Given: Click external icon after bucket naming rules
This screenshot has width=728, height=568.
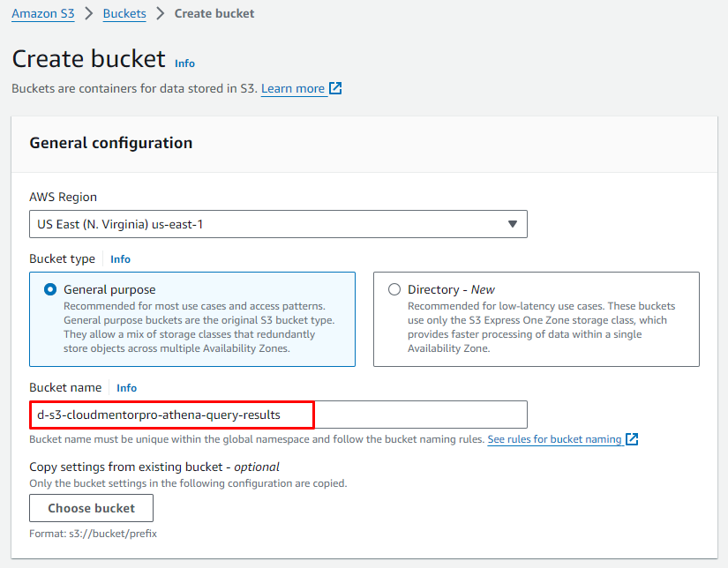Looking at the screenshot, I should tap(632, 439).
